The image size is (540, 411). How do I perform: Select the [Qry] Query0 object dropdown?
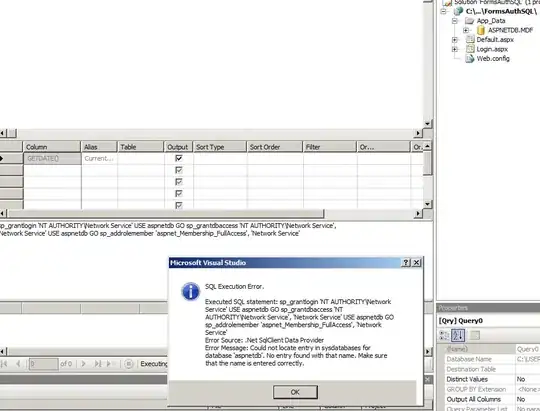(489, 321)
